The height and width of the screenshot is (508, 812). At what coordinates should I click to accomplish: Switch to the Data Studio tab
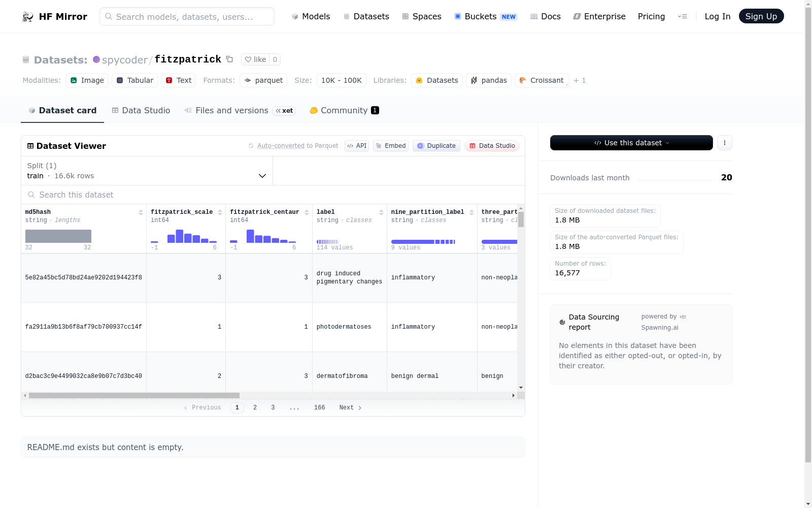click(x=141, y=110)
